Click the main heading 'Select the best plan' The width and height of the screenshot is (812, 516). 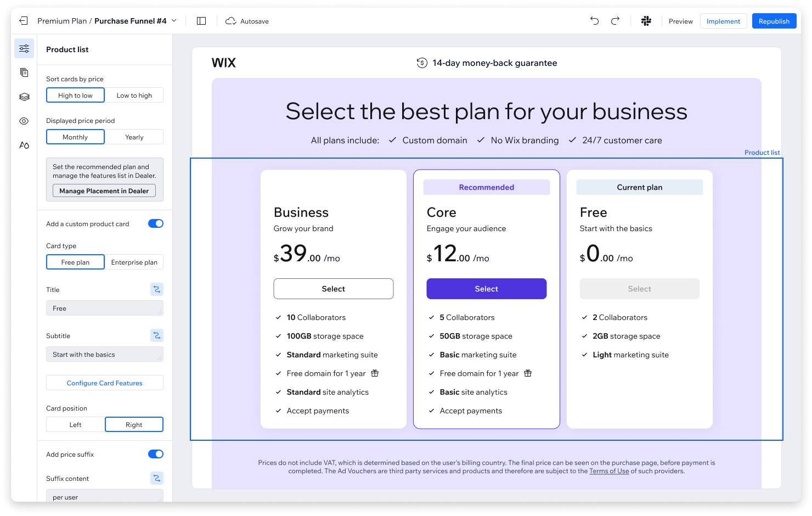coord(487,111)
